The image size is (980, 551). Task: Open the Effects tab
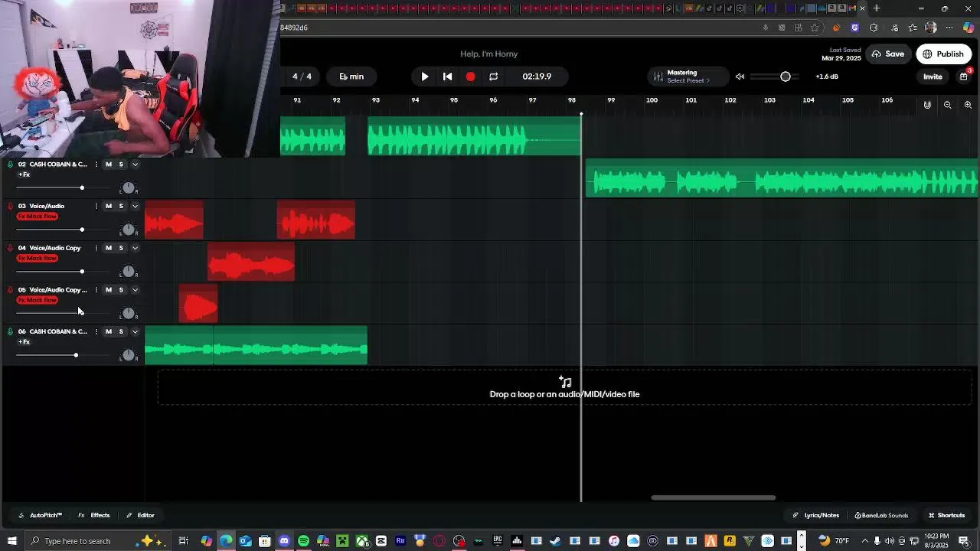[x=94, y=515]
